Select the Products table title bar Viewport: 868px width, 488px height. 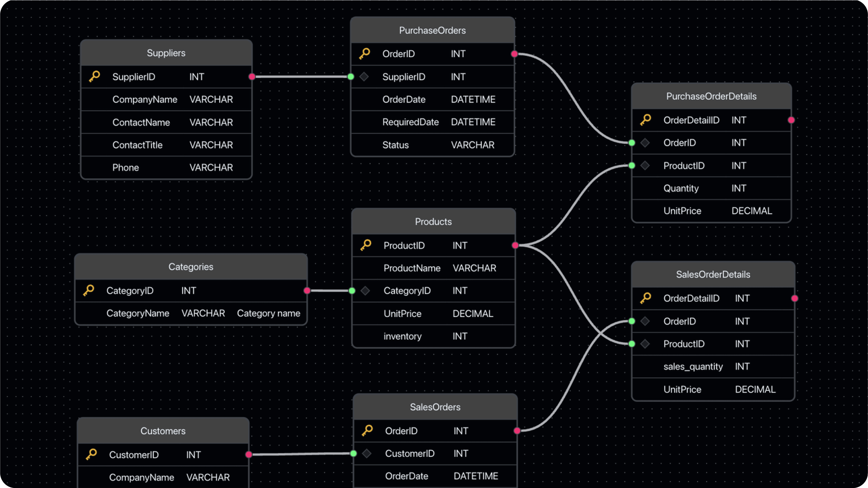433,222
